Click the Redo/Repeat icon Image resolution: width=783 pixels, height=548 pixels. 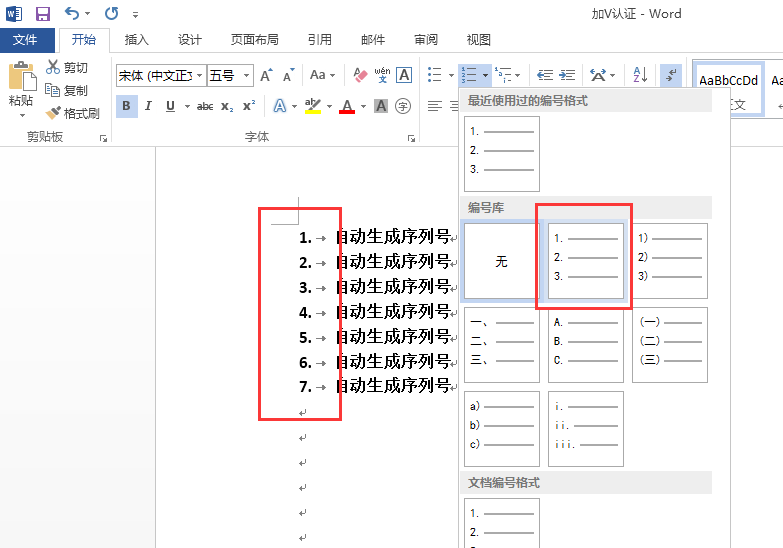click(x=111, y=13)
